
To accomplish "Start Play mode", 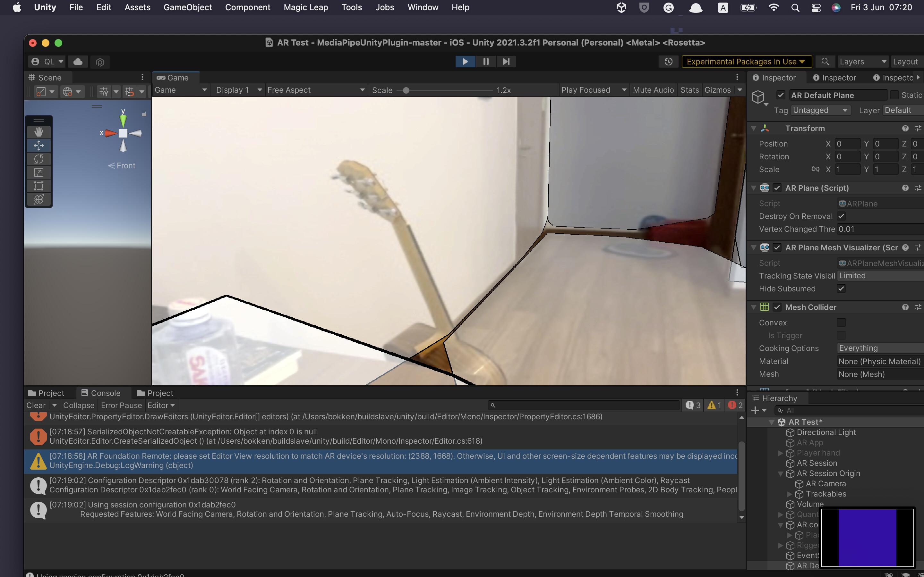I will tap(465, 62).
